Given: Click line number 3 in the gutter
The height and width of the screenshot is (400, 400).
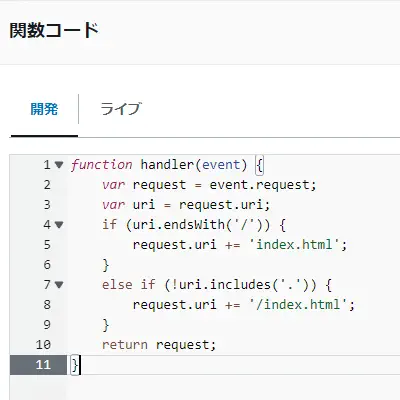Looking at the screenshot, I should click(47, 205).
